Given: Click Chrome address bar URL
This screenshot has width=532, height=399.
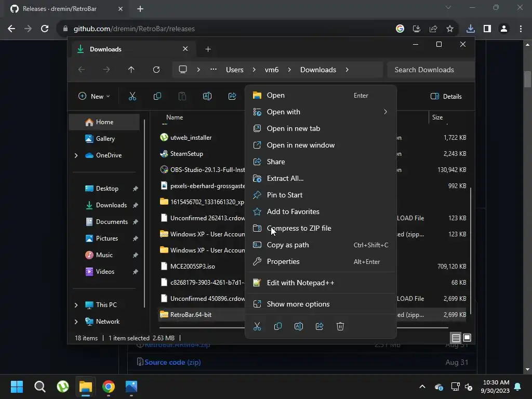Looking at the screenshot, I should (x=134, y=29).
